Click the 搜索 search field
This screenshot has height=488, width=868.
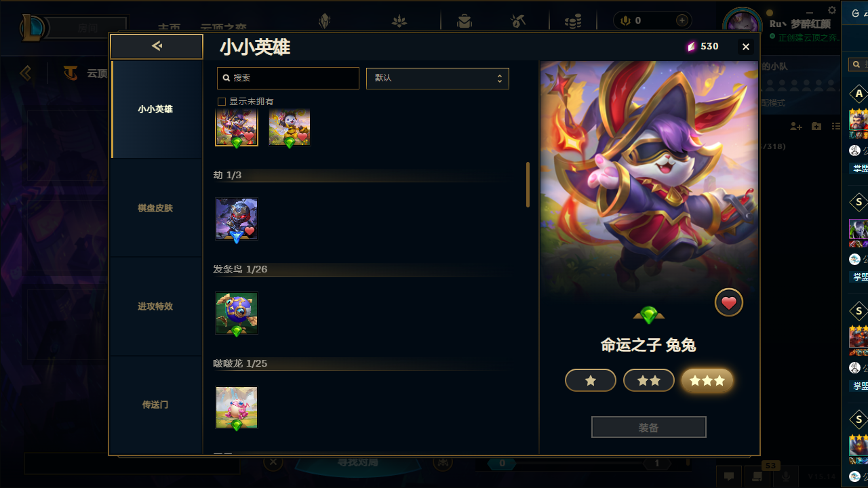coord(288,78)
